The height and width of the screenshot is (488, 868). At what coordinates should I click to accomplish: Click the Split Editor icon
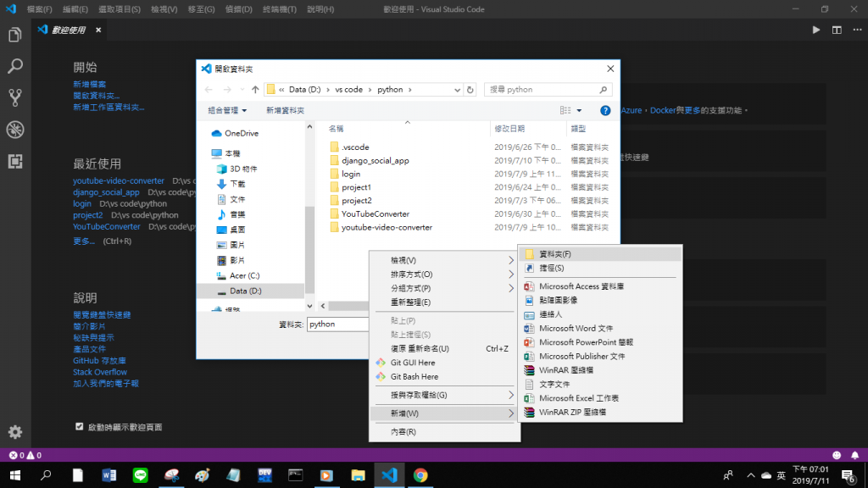(x=837, y=30)
